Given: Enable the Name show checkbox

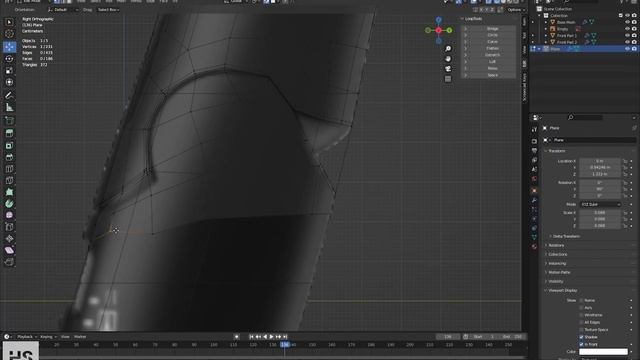Looking at the screenshot, I should 581,300.
